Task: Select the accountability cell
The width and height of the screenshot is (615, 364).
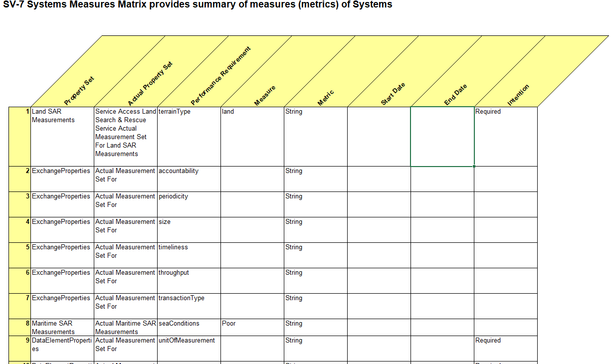Action: 189,179
